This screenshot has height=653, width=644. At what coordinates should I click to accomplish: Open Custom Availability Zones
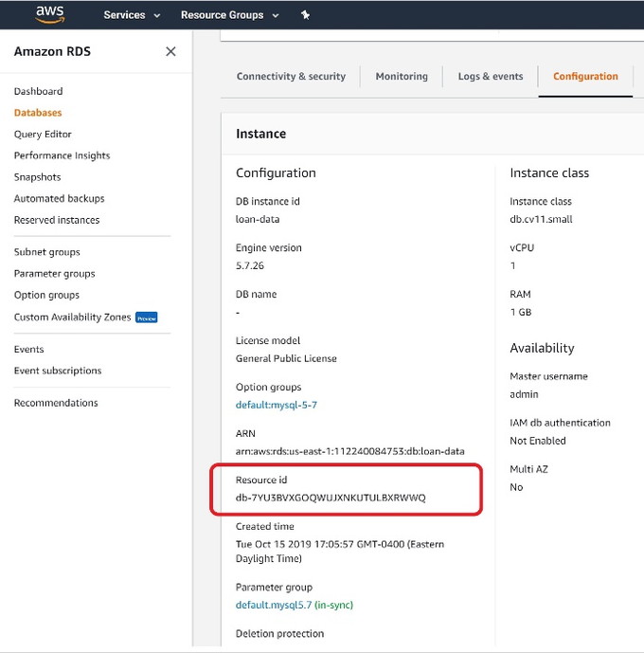click(x=72, y=317)
